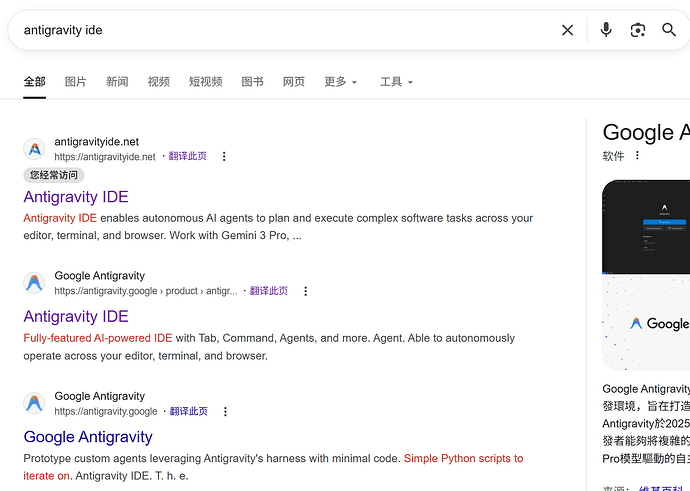Click the 您经常访问 badge
The height and width of the screenshot is (491, 690).
click(54, 175)
